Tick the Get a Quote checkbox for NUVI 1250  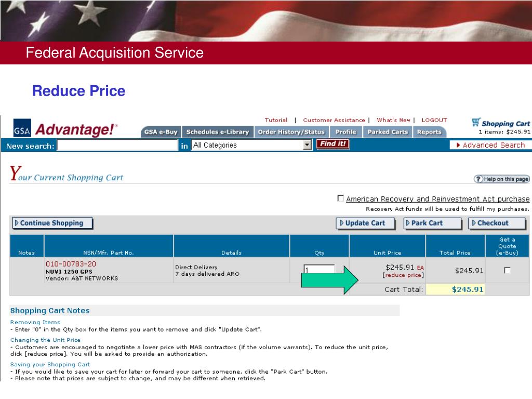tap(507, 270)
